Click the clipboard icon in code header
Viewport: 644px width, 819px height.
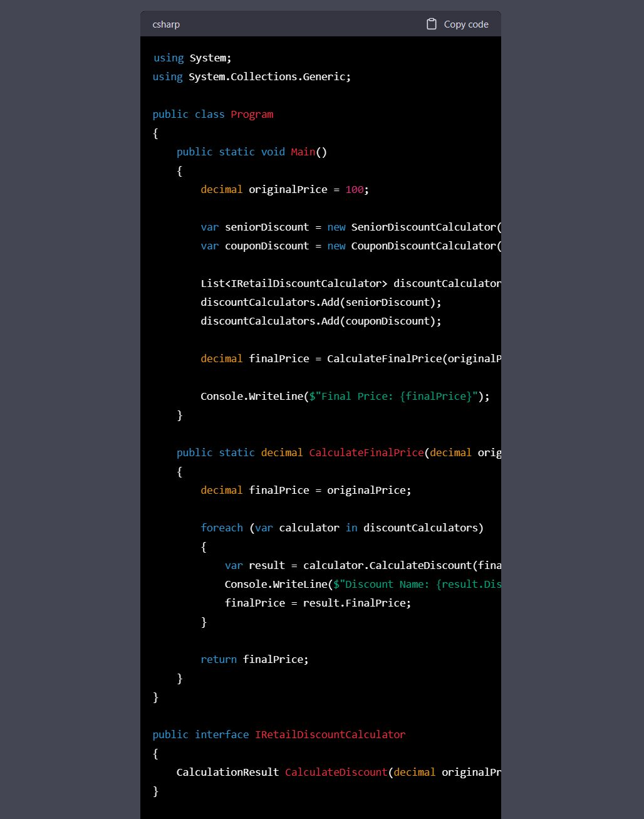coord(431,24)
